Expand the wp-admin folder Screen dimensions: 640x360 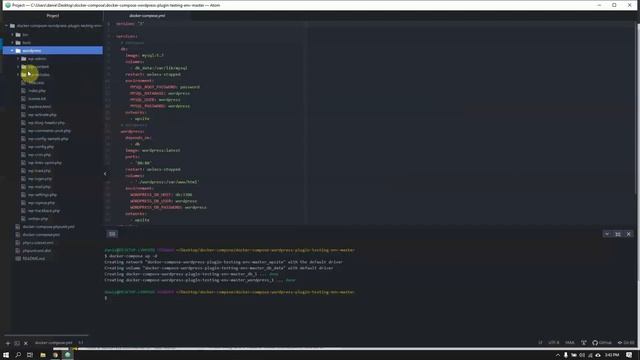(x=18, y=59)
